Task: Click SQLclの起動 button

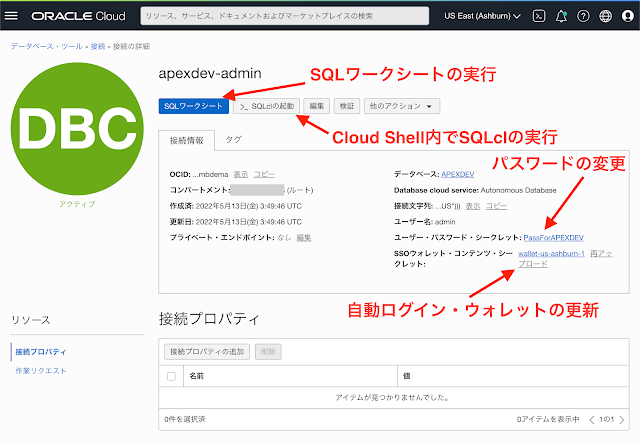Action: [x=267, y=106]
